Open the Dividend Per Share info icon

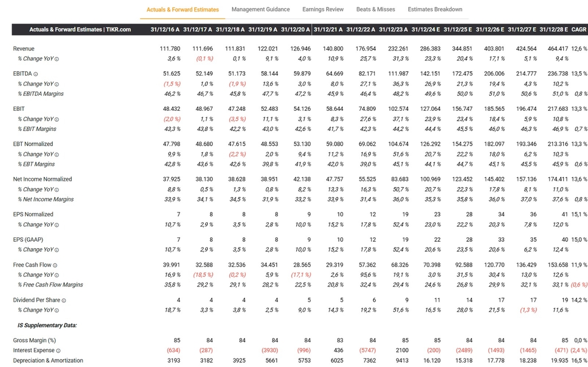click(x=64, y=300)
